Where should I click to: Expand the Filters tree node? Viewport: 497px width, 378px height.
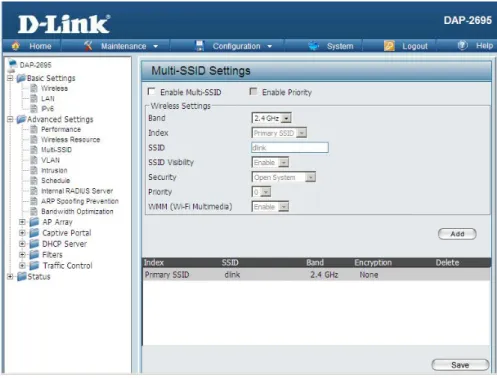(22, 255)
